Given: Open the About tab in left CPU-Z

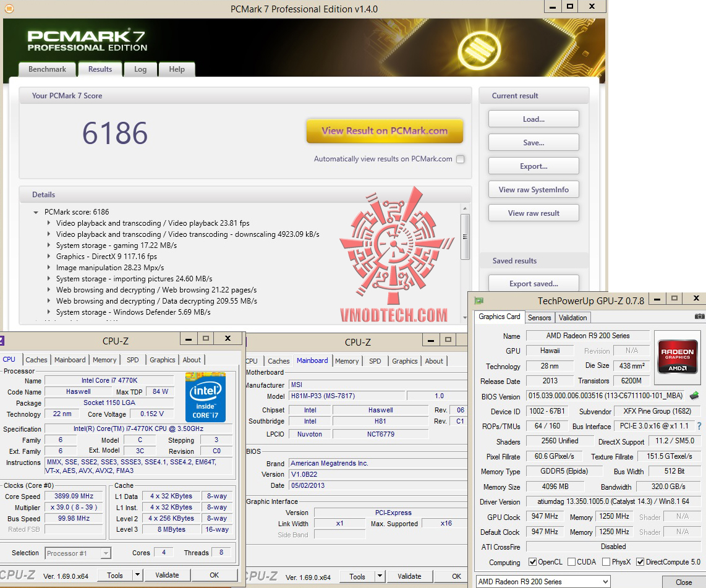Looking at the screenshot, I should pyautogui.click(x=192, y=360).
